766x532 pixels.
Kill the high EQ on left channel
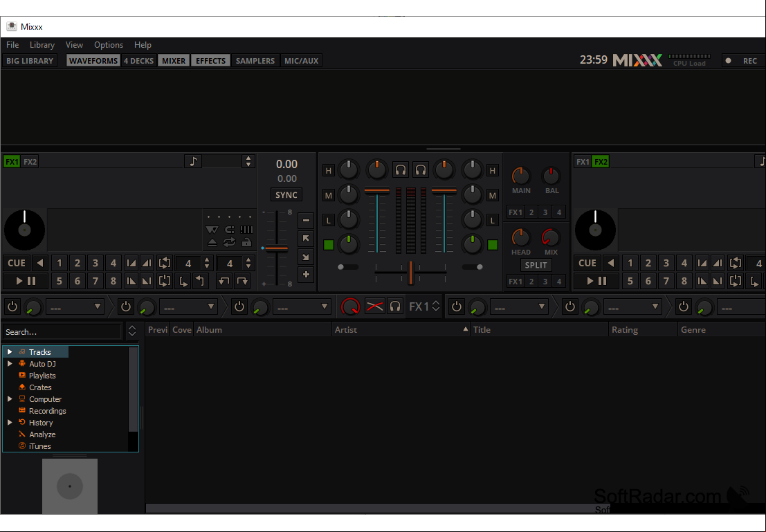tap(328, 170)
